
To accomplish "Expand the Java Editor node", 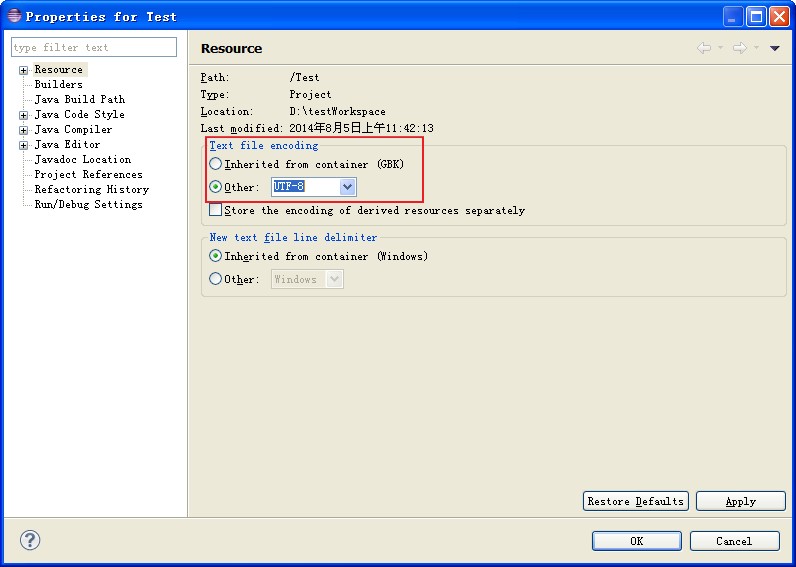I will tap(23, 146).
